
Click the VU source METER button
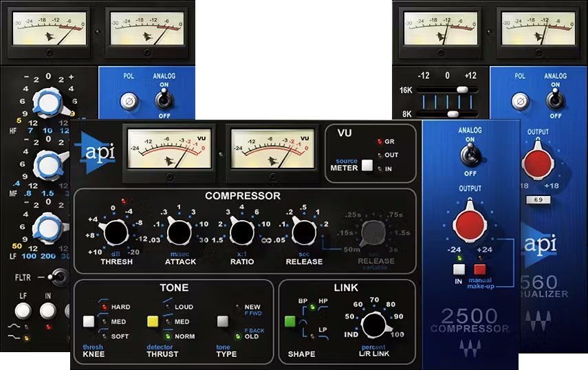pos(367,165)
